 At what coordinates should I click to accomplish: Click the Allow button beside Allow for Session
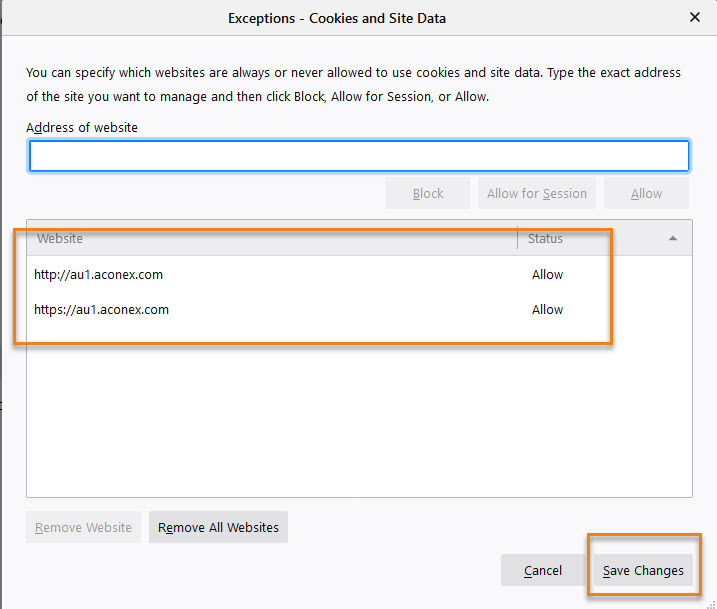[x=646, y=193]
